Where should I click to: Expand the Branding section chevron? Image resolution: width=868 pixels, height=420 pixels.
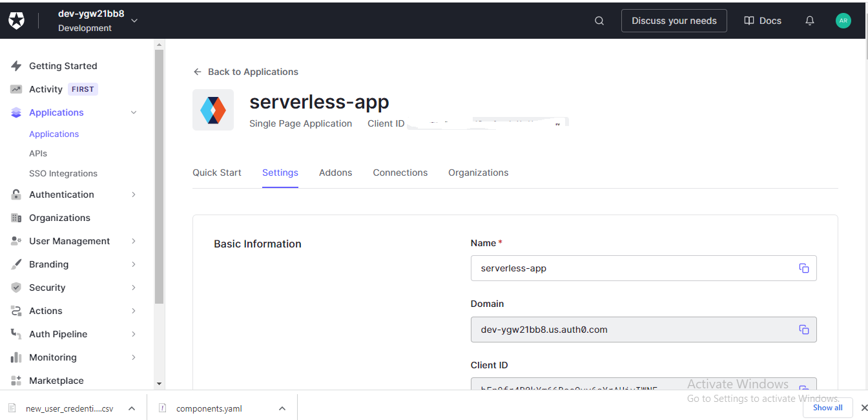click(134, 264)
